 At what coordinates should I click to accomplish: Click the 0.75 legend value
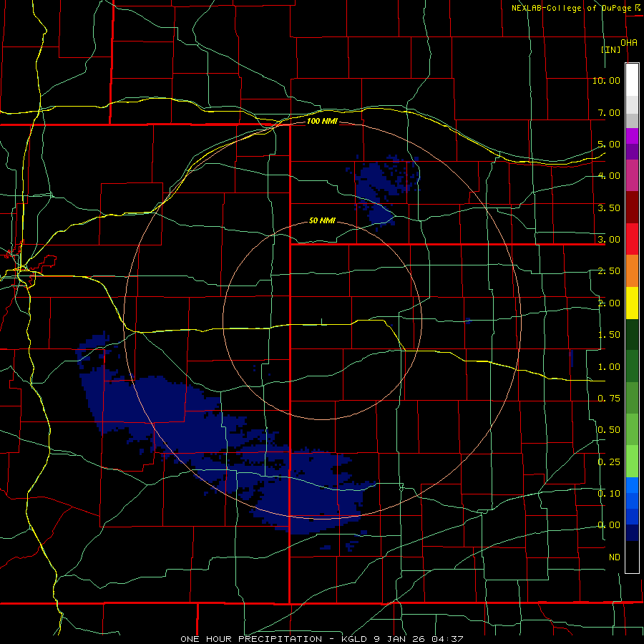609,399
